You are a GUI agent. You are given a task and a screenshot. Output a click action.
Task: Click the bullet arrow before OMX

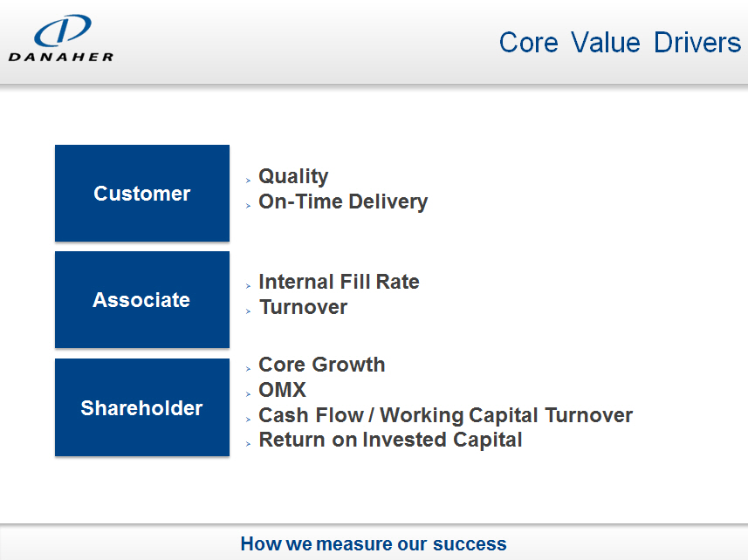[x=249, y=393]
